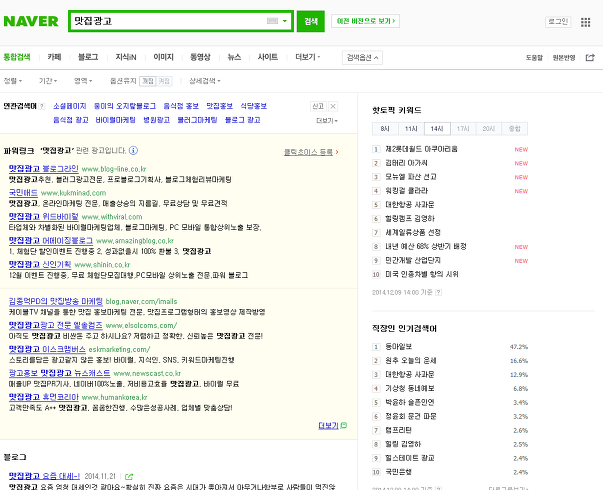Viewport: 603px width, 490px height.
Task: Expand the search box autocomplete arrow
Action: (285, 21)
